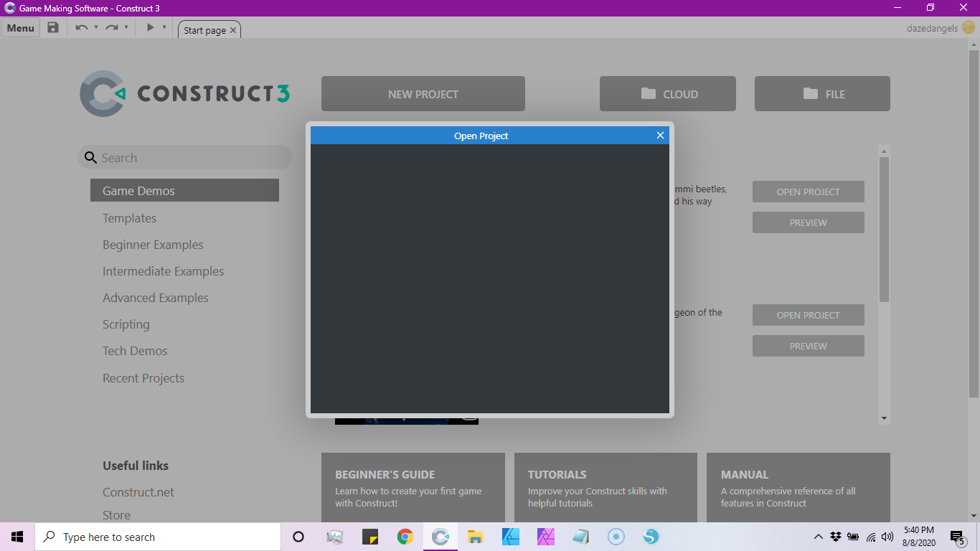The height and width of the screenshot is (551, 980).
Task: Click the examples list scrollbar thumb
Action: 884,230
